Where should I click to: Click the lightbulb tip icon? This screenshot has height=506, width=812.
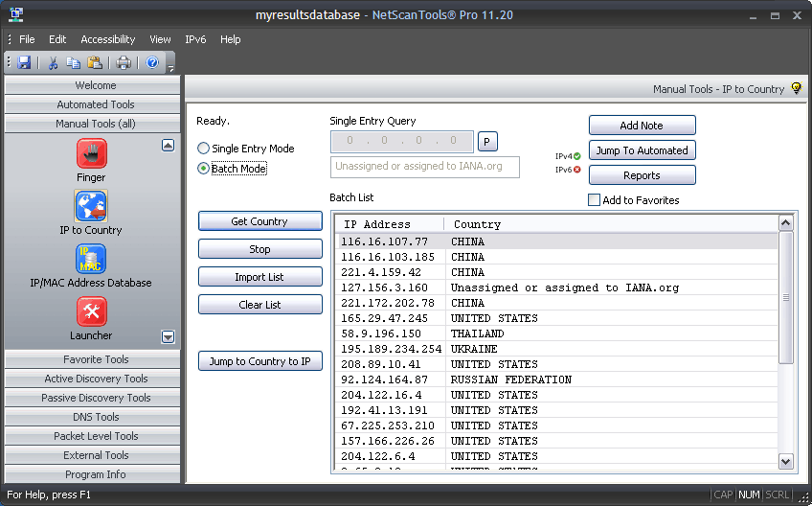(x=796, y=88)
